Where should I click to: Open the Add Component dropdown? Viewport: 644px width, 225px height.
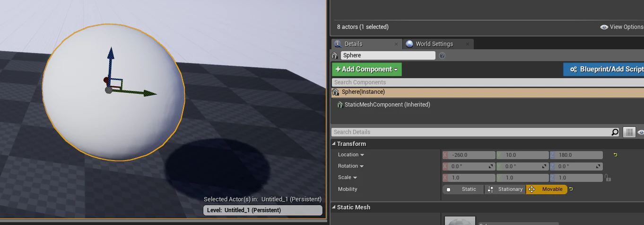pyautogui.click(x=367, y=70)
